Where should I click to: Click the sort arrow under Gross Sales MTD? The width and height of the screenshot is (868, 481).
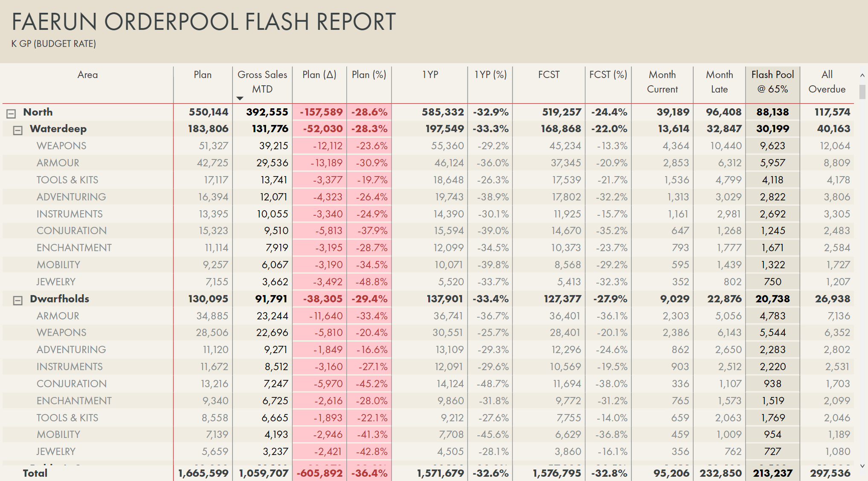pos(241,98)
